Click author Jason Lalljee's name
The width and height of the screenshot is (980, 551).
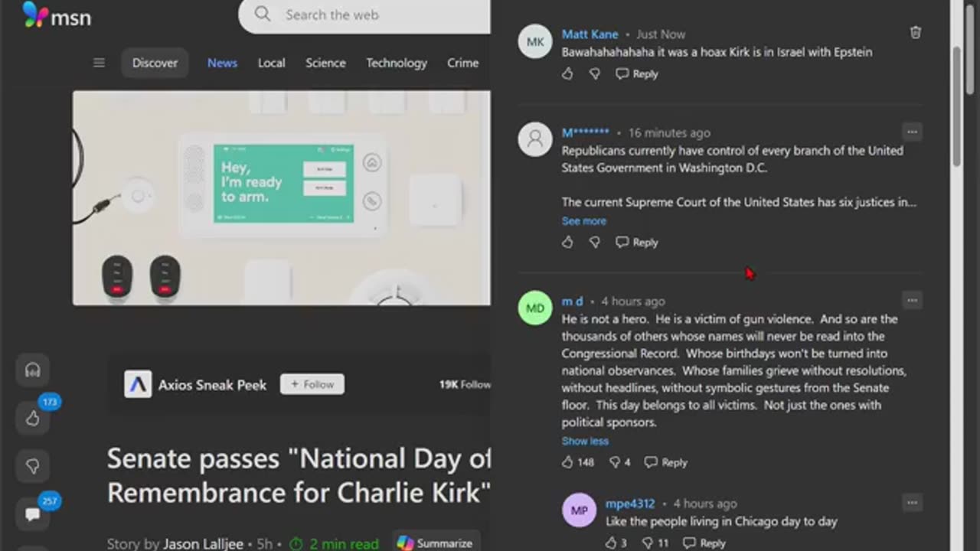point(203,543)
